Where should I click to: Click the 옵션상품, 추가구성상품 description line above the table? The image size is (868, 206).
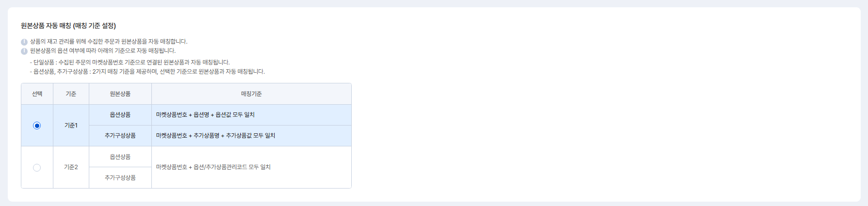[x=148, y=72]
